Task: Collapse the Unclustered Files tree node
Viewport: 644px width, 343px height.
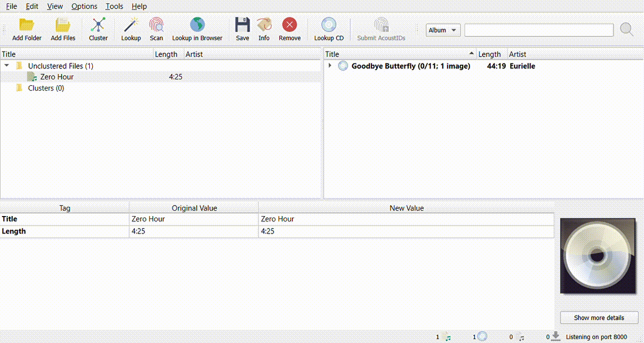Action: [x=6, y=65]
